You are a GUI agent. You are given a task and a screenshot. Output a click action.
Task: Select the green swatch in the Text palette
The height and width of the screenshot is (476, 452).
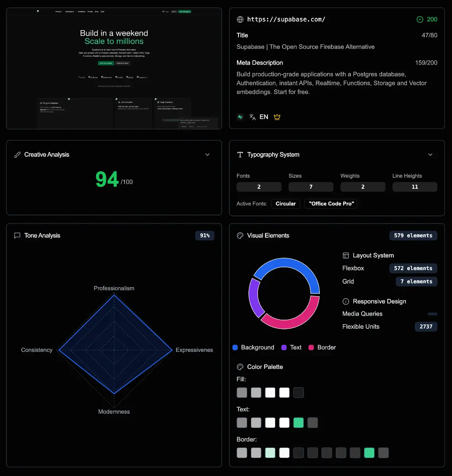point(298,422)
